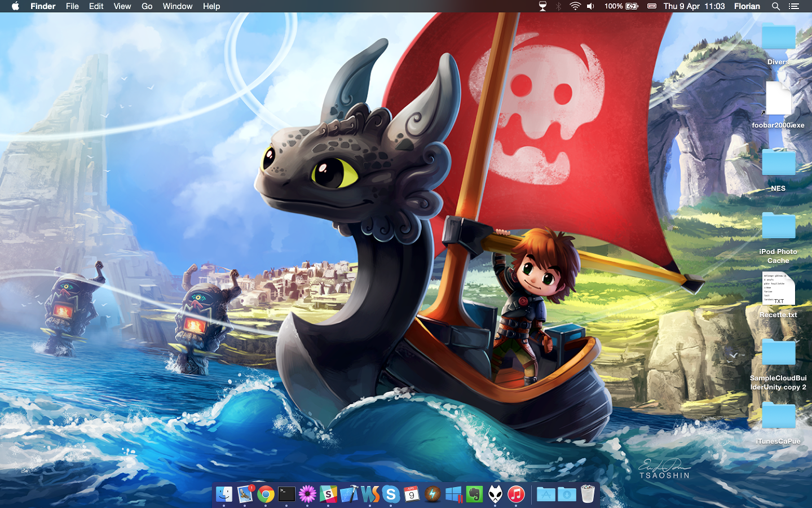812x508 pixels.
Task: Click the Xcode hammer icon
Action: click(349, 494)
